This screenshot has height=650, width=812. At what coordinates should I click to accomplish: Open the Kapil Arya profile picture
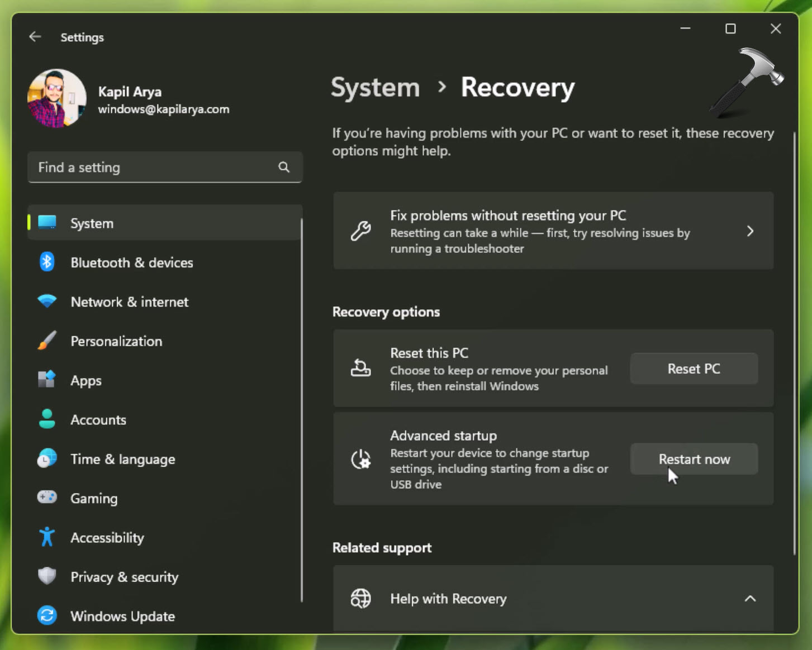point(57,99)
